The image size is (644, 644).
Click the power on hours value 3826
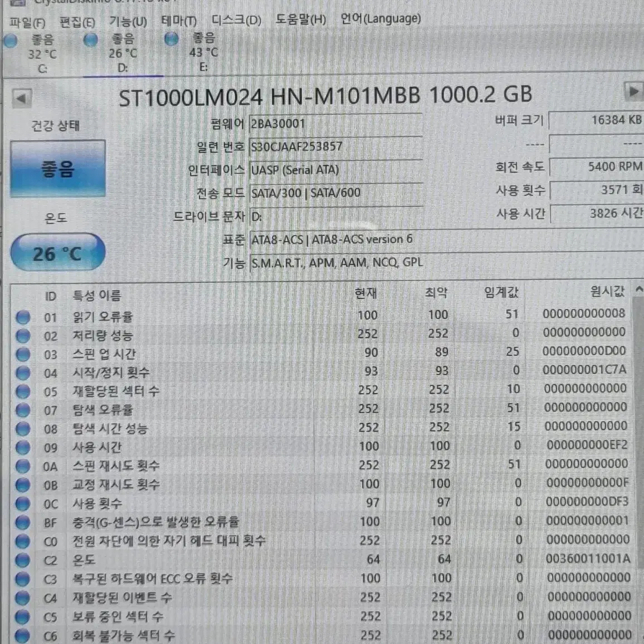click(x=597, y=213)
